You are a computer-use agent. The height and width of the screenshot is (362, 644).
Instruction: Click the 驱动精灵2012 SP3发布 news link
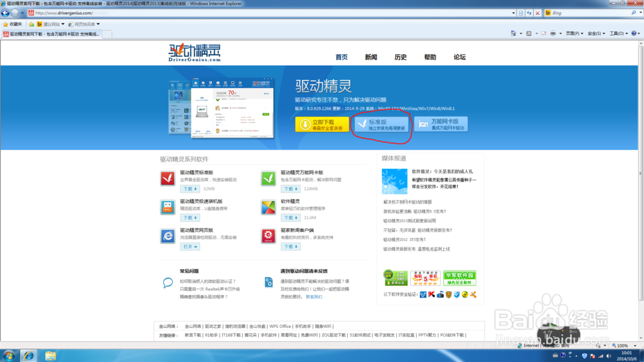coord(404,240)
